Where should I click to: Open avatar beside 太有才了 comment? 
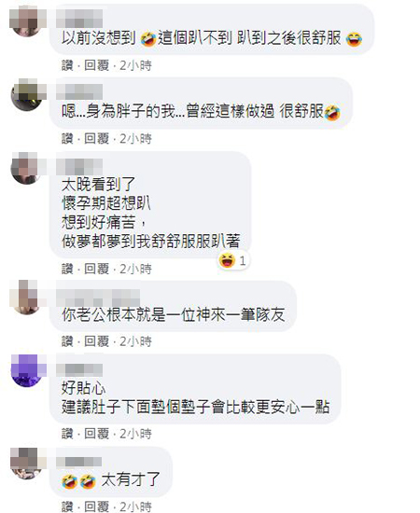27,463
